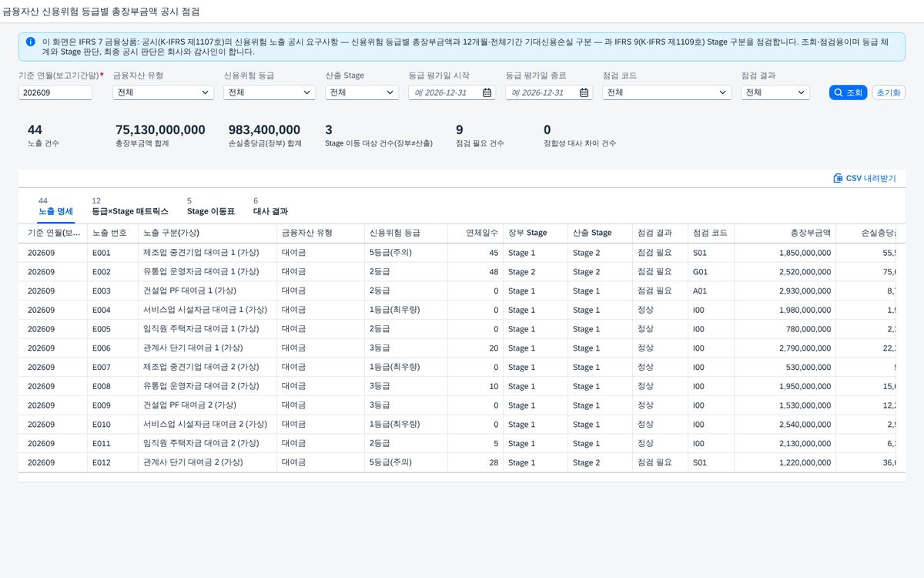Click 점검 코드 cell G01

[710, 272]
